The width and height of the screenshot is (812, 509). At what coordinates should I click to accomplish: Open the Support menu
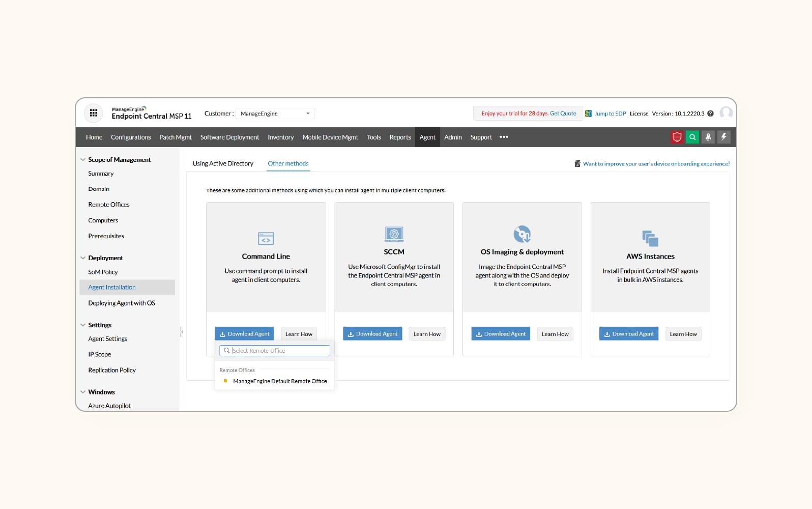tap(481, 137)
